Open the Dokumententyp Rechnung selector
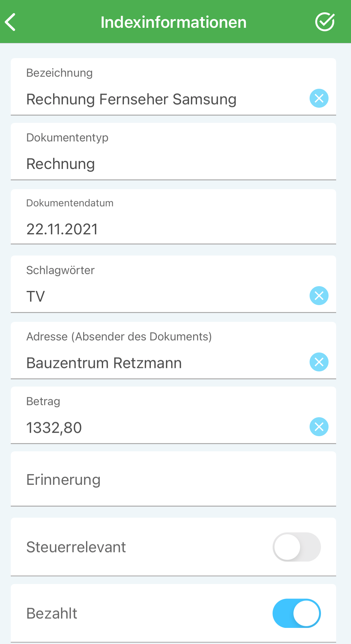Image resolution: width=351 pixels, height=644 pixels. (173, 151)
